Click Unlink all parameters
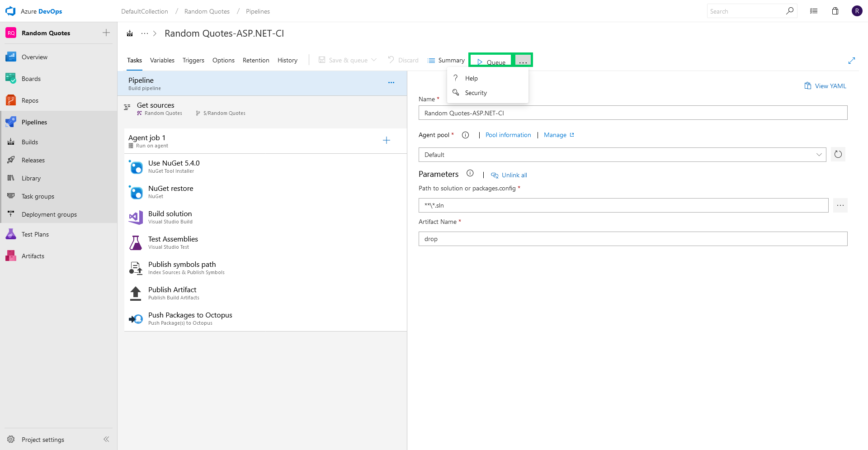Image resolution: width=868 pixels, height=450 pixels. point(509,175)
